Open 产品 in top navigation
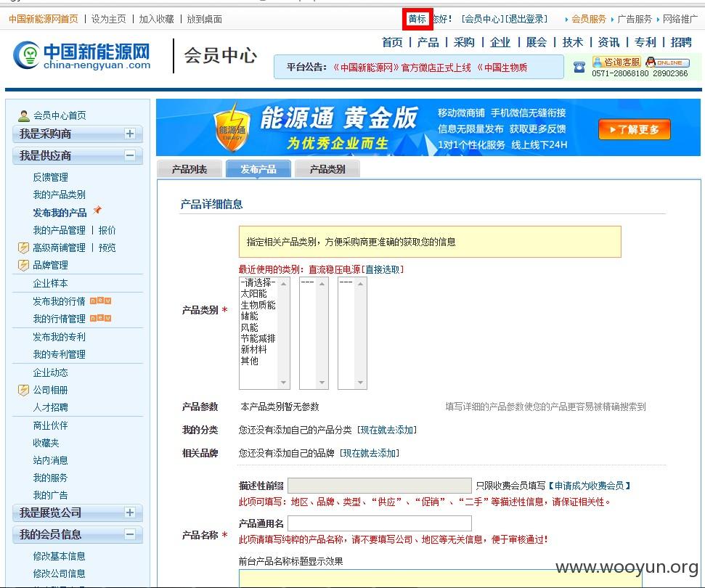The height and width of the screenshot is (588, 705). coord(428,42)
